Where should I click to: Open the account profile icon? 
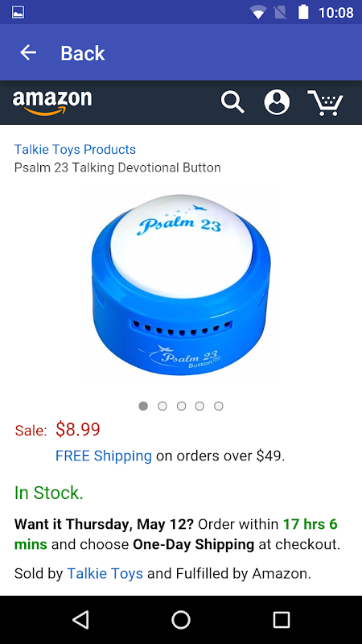pyautogui.click(x=277, y=102)
